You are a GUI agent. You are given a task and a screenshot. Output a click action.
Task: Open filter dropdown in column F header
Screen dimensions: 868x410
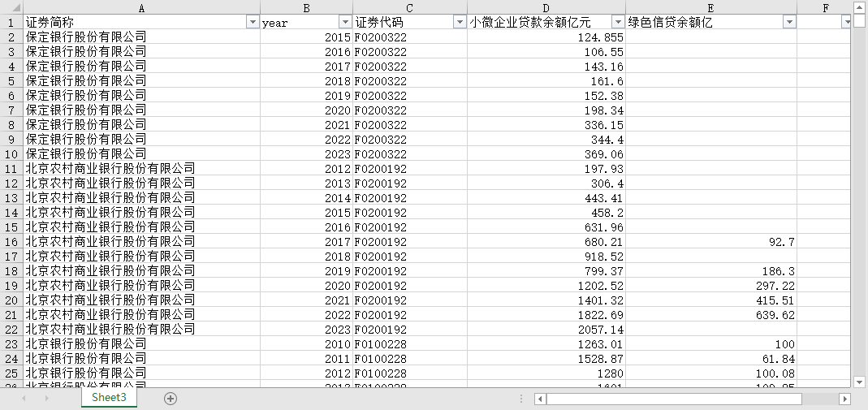846,22
